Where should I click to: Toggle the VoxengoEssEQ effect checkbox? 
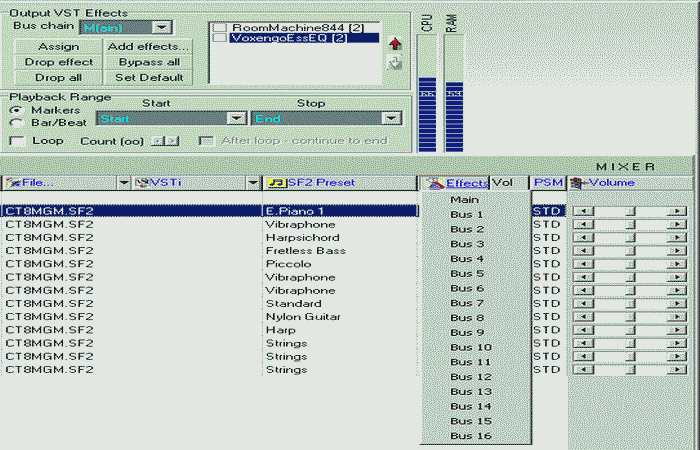tap(220, 39)
